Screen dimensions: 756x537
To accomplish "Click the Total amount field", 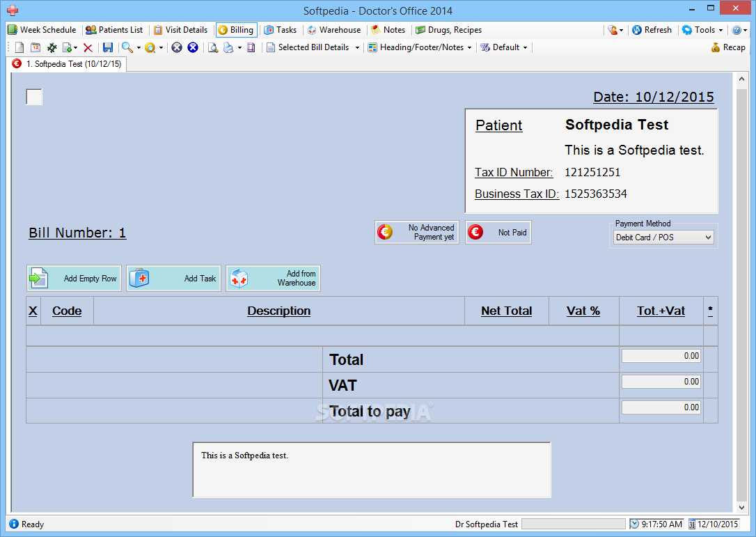I will pyautogui.click(x=661, y=356).
